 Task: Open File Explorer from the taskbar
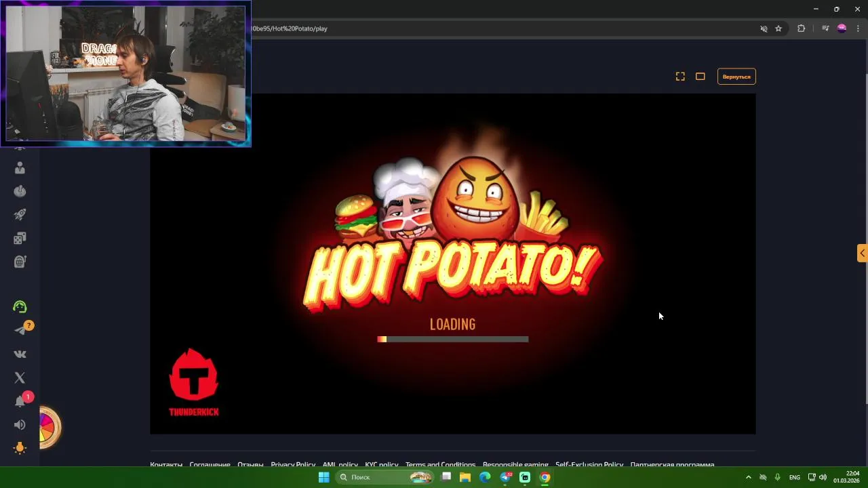(x=465, y=477)
